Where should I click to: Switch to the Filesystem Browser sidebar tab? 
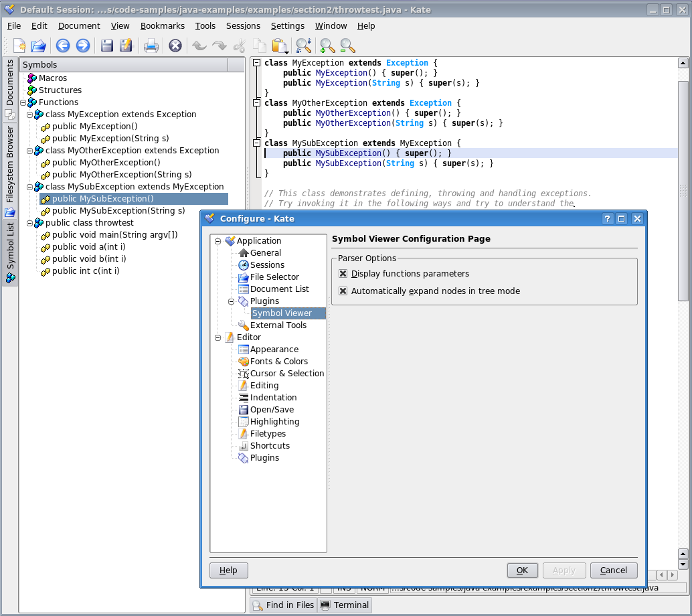tap(9, 152)
